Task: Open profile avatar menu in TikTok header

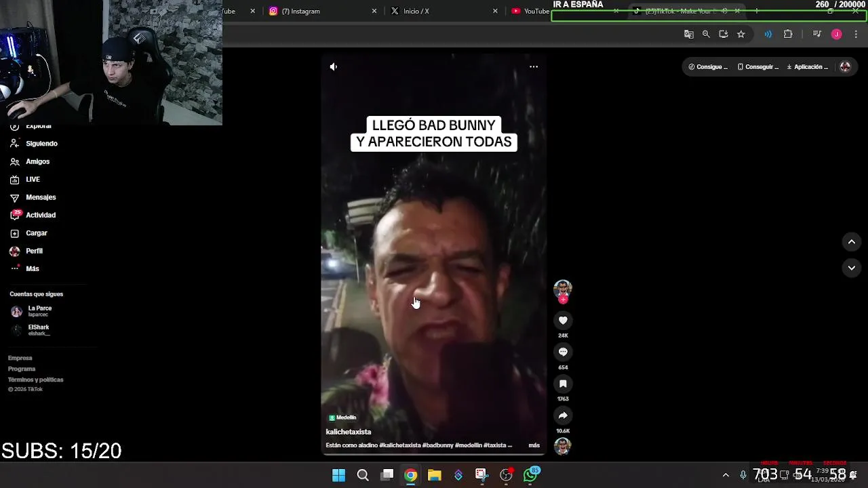Action: tap(845, 66)
